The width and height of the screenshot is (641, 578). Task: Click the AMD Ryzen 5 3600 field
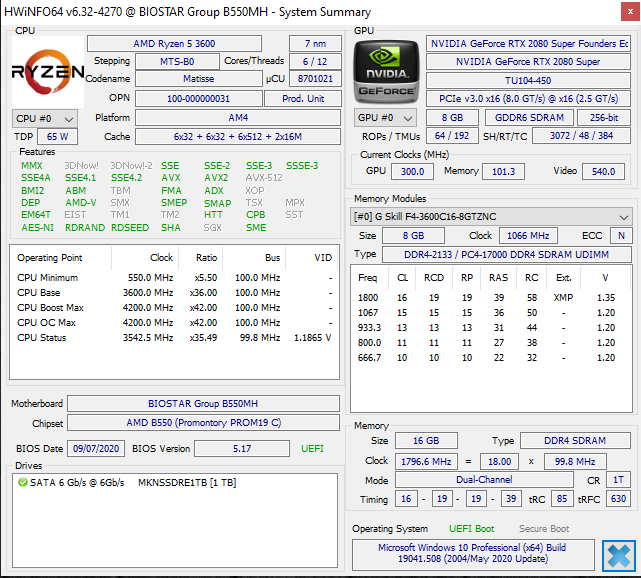click(174, 44)
